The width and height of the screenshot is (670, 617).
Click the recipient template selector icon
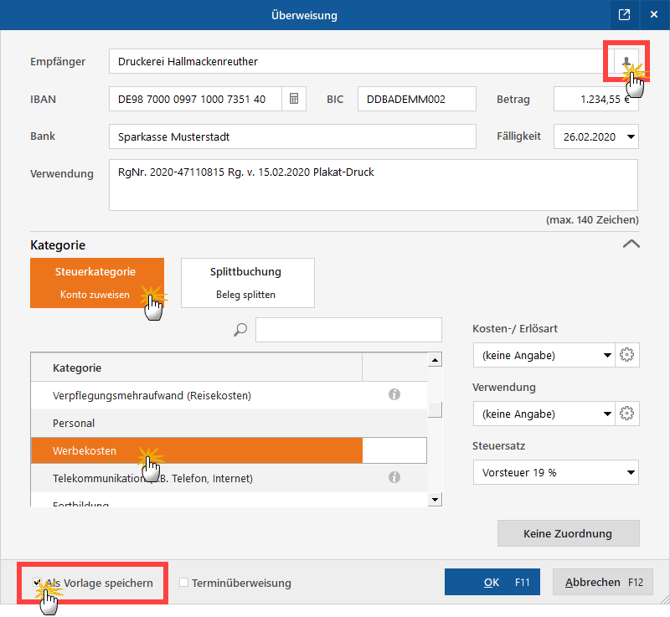point(626,62)
